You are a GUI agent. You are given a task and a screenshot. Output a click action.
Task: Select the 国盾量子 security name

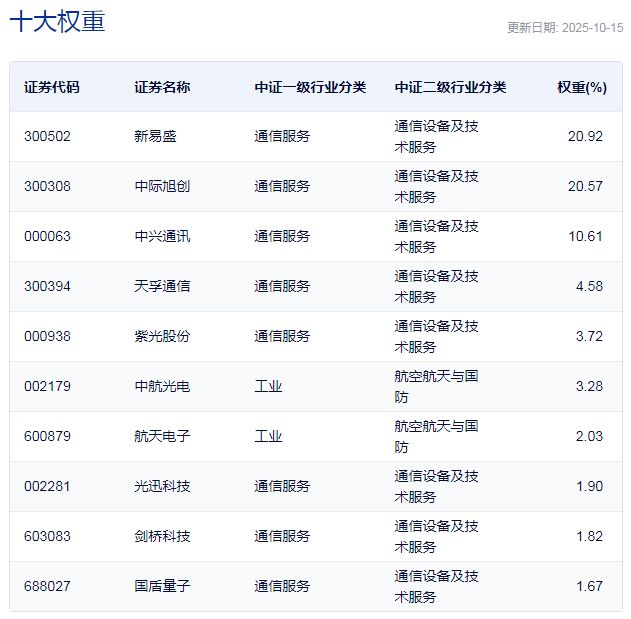pyautogui.click(x=162, y=586)
